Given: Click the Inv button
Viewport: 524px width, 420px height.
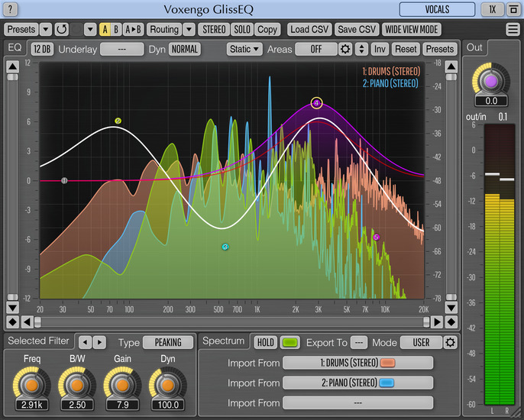Looking at the screenshot, I should click(x=380, y=49).
